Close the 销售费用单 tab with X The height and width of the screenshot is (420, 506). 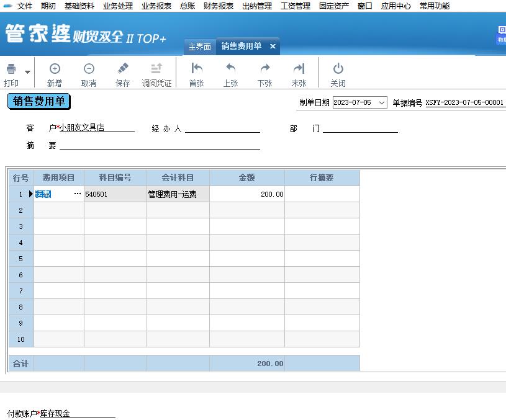tap(273, 46)
